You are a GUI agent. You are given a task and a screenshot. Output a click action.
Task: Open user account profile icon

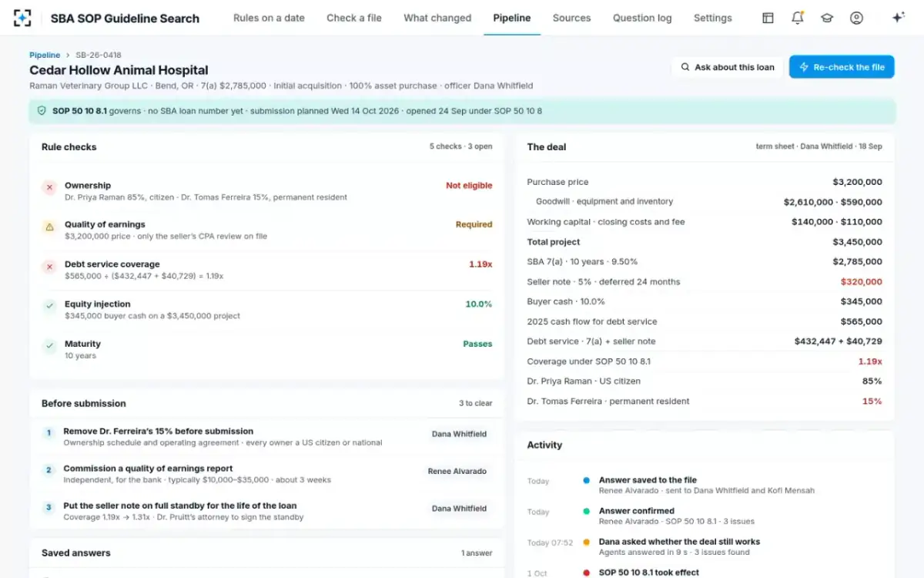point(856,18)
